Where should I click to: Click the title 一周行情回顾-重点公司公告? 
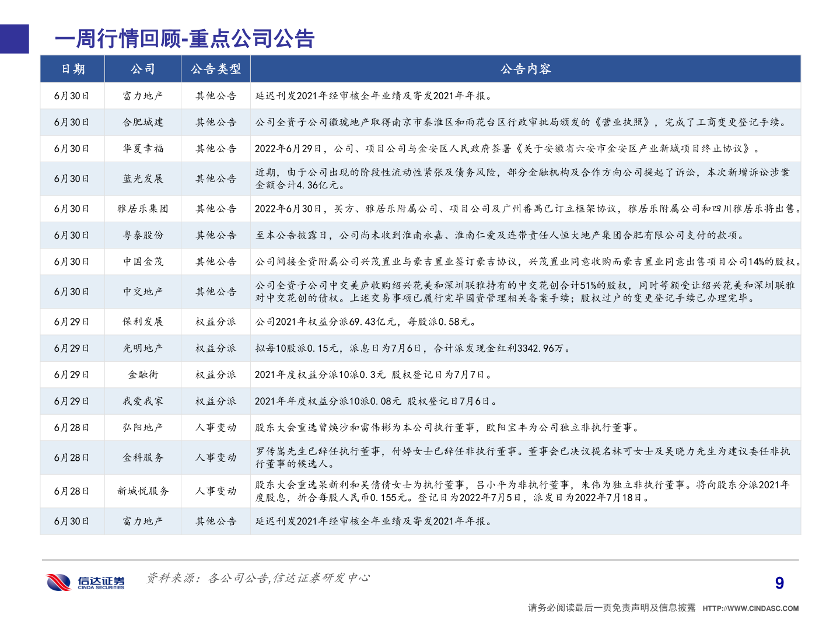click(184, 39)
